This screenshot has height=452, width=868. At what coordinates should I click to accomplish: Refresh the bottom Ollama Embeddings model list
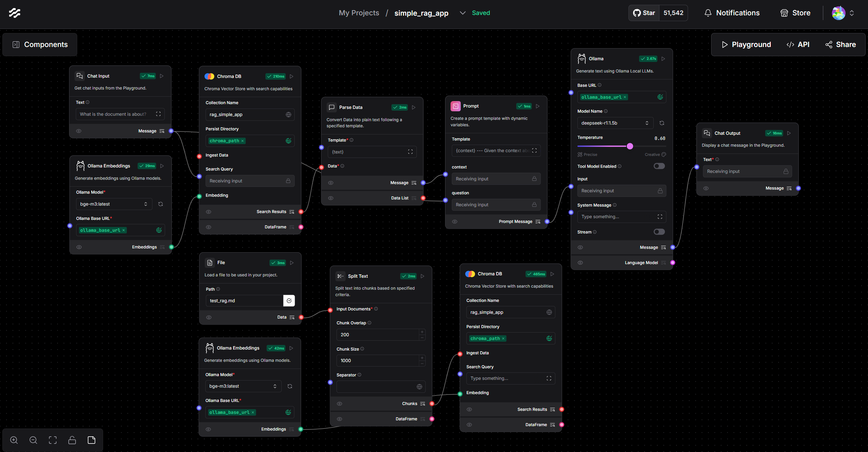[x=290, y=386]
